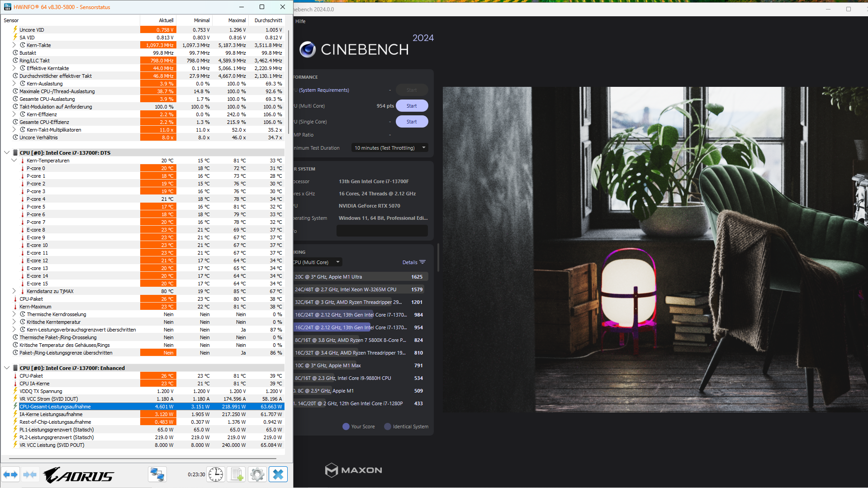The image size is (868, 488).
Task: Click the Minimal column header
Action: tap(194, 20)
